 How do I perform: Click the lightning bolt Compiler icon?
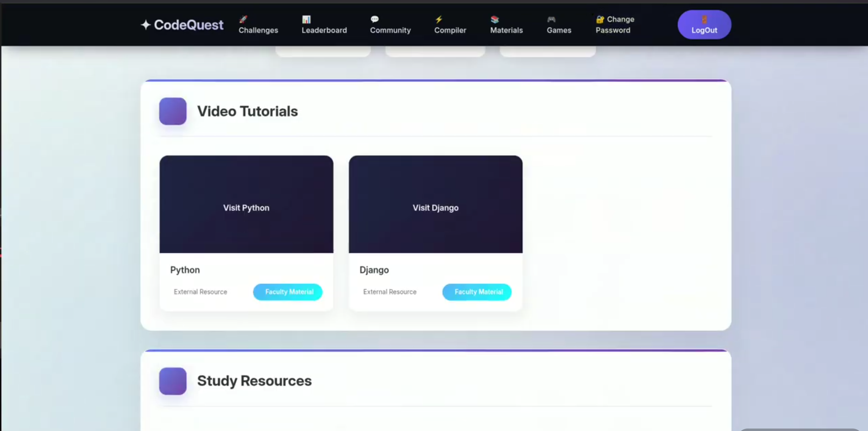click(438, 19)
